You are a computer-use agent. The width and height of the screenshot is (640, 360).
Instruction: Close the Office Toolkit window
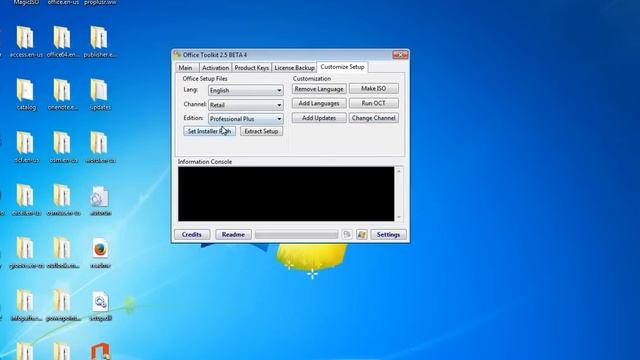(x=400, y=55)
